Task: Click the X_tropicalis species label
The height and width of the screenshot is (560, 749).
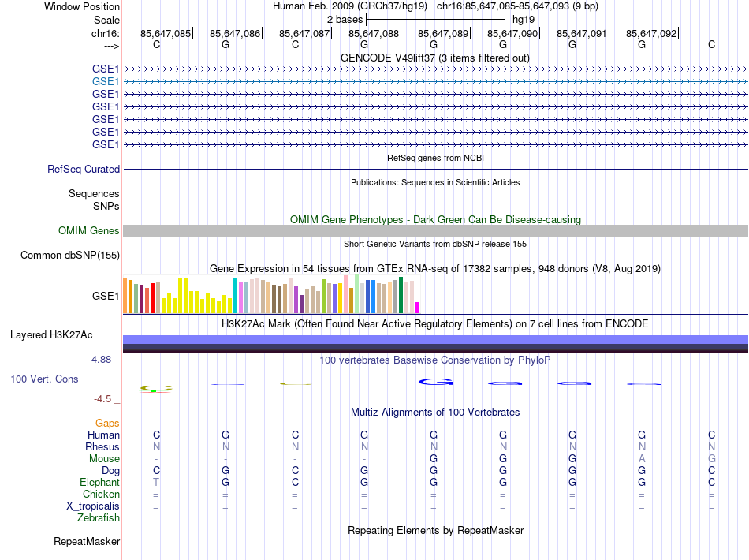Action: (93, 506)
